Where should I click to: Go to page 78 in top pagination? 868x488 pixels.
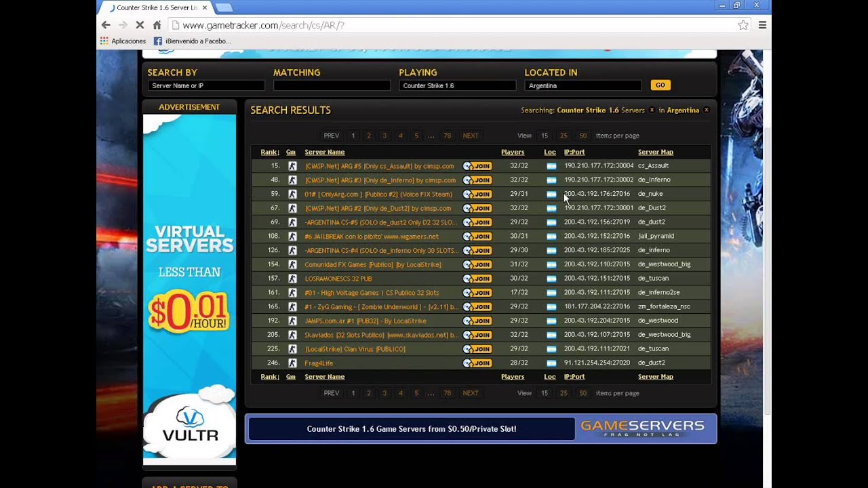pos(448,136)
